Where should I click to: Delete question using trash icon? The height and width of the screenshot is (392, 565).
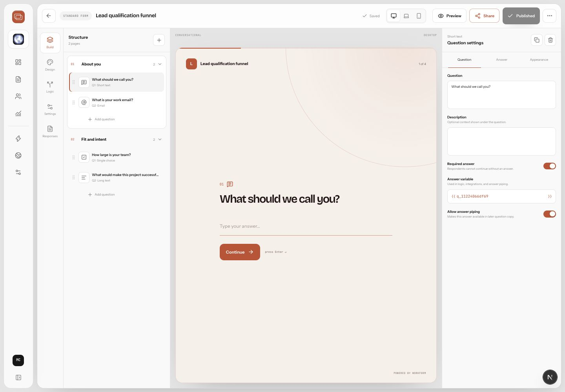tap(550, 40)
